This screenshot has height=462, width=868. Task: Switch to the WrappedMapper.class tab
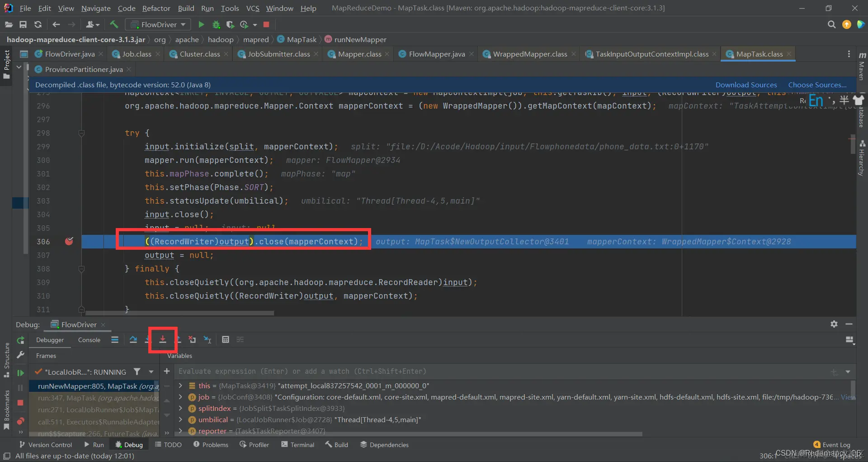coord(530,54)
